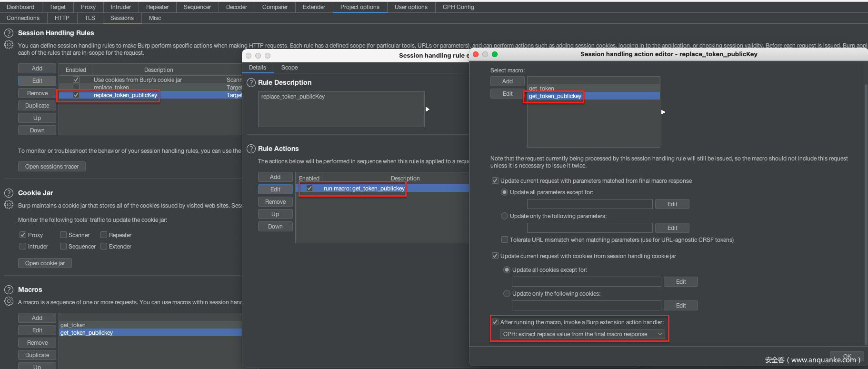The width and height of the screenshot is (868, 369).
Task: Switch to the Scope tab
Action: coord(289,68)
